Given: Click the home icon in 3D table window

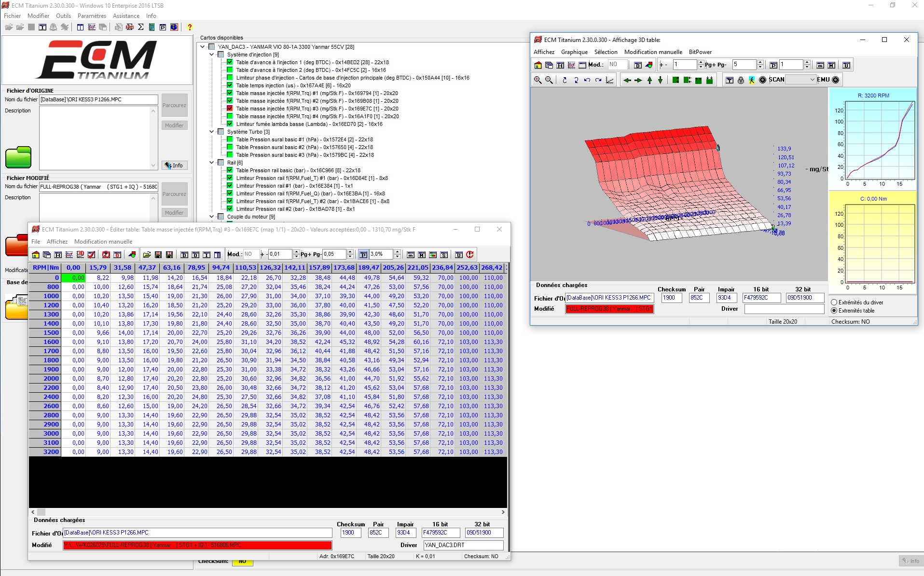Looking at the screenshot, I should coord(538,65).
